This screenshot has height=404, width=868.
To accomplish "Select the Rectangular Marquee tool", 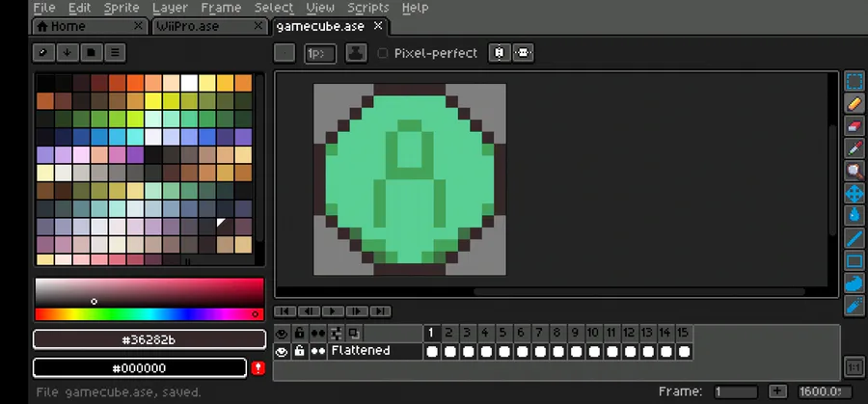I will pyautogui.click(x=854, y=81).
